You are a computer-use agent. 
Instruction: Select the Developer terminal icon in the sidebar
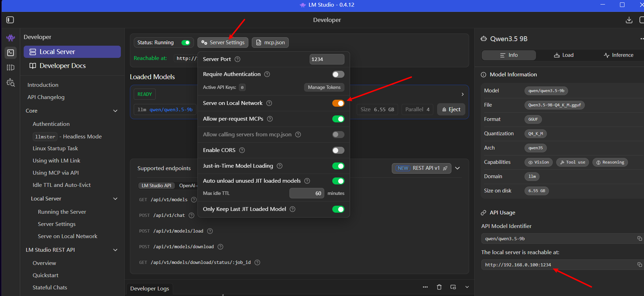[11, 53]
